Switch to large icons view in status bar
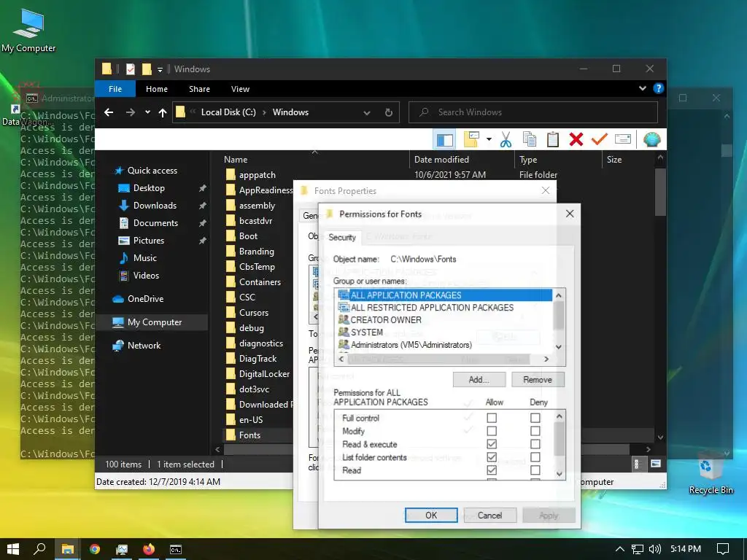Viewport: 747px width, 560px height. click(656, 464)
